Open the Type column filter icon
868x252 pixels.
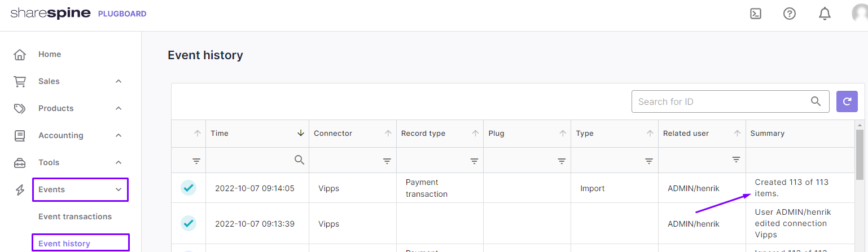pos(649,161)
